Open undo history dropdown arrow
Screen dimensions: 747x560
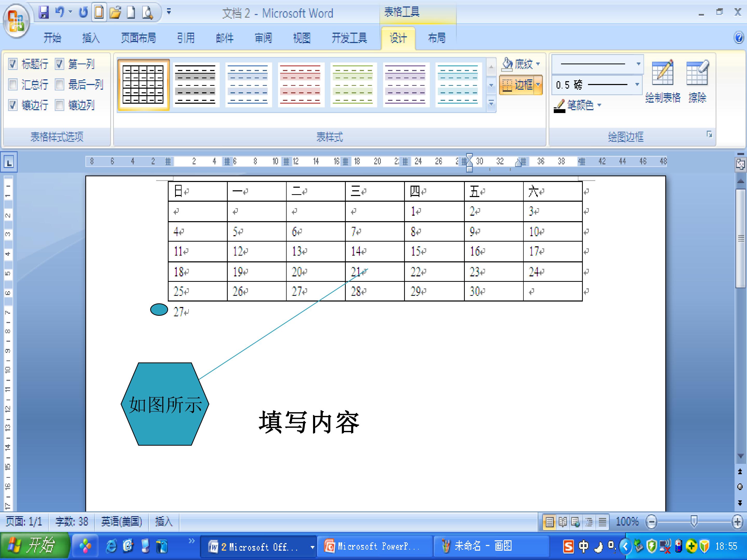70,12
